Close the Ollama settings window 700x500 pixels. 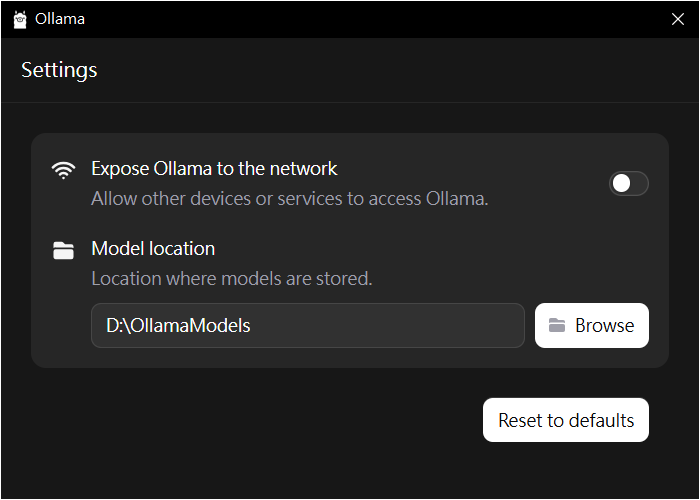[x=678, y=19]
